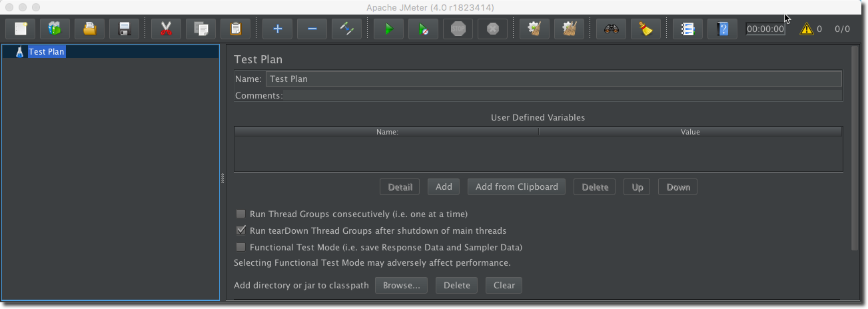Open the help book icon

pyautogui.click(x=722, y=29)
